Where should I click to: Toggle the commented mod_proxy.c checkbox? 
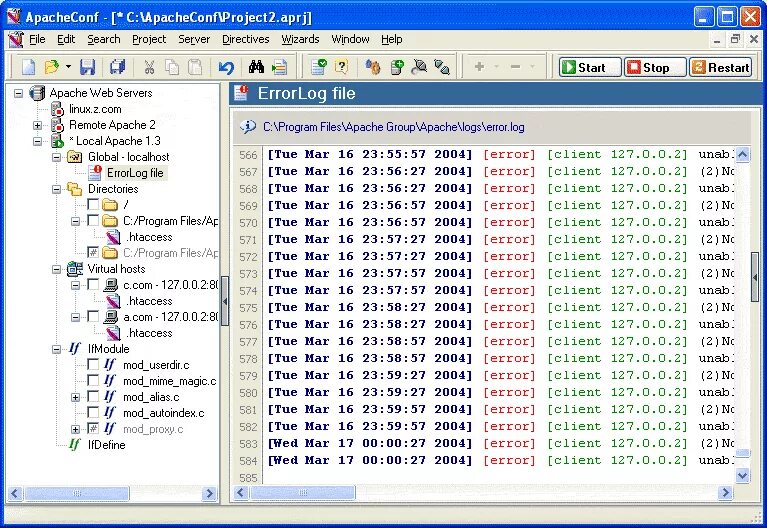(93, 429)
